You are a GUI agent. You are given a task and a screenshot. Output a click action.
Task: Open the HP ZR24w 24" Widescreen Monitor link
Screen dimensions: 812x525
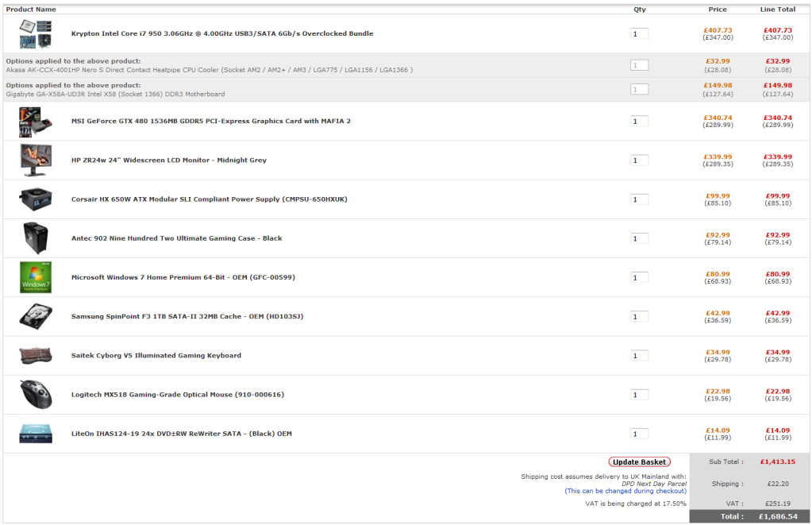(x=169, y=160)
